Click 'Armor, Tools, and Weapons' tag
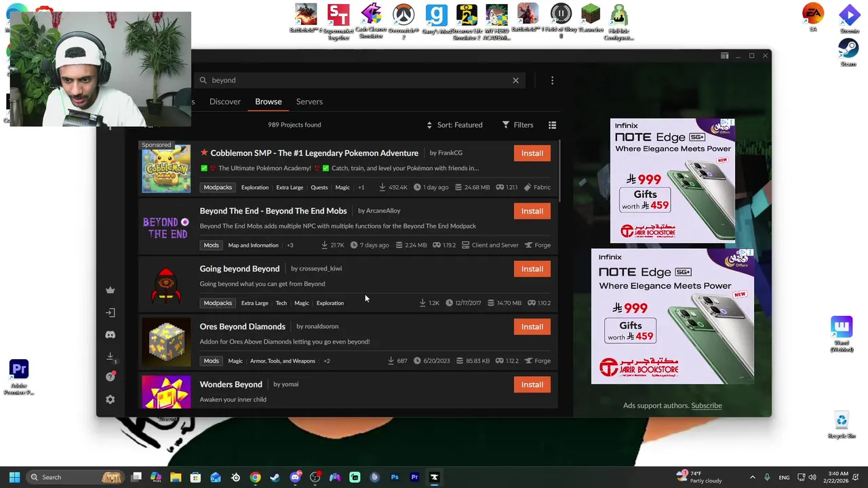 282,361
